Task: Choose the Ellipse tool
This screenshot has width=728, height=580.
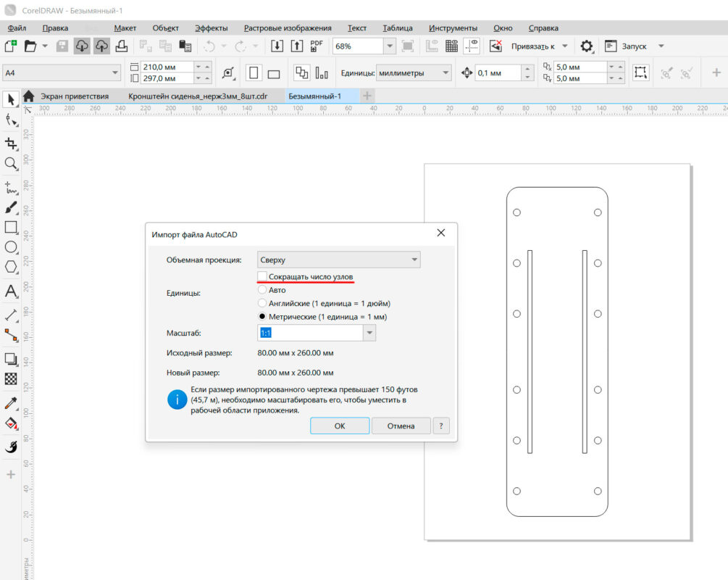Action: coord(11,248)
